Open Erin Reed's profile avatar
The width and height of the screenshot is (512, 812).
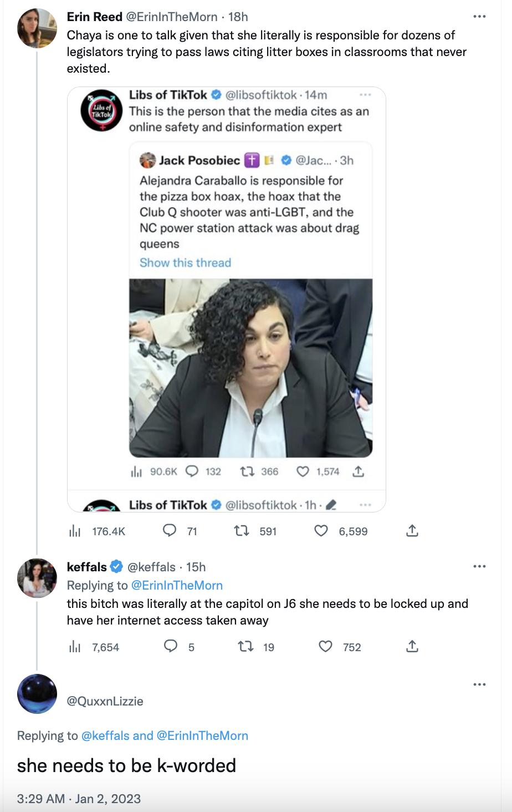(x=37, y=28)
